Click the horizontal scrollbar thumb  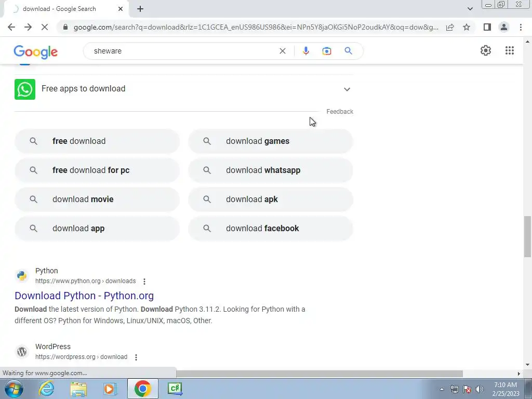click(x=320, y=374)
